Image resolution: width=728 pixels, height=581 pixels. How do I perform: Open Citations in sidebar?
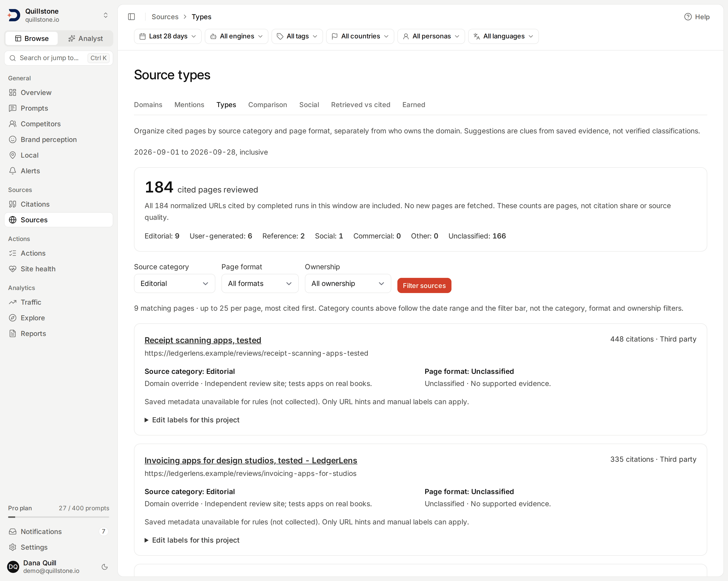coord(59,204)
